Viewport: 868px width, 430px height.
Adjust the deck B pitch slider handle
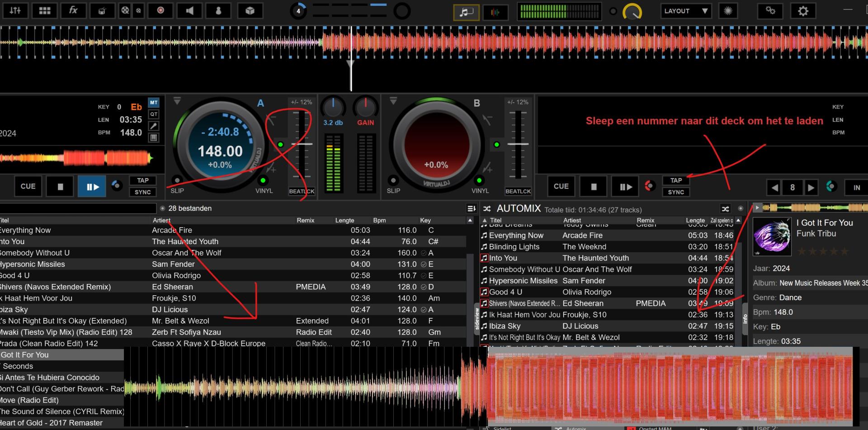click(x=518, y=144)
